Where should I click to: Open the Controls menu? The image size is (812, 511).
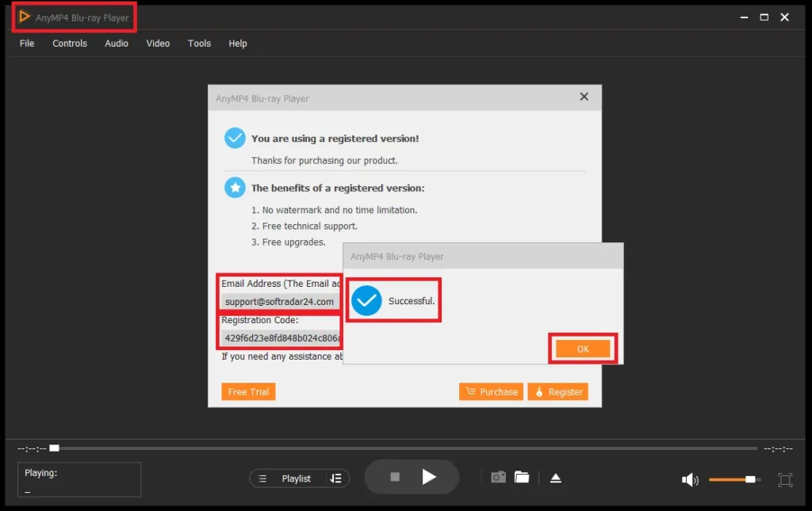click(70, 44)
